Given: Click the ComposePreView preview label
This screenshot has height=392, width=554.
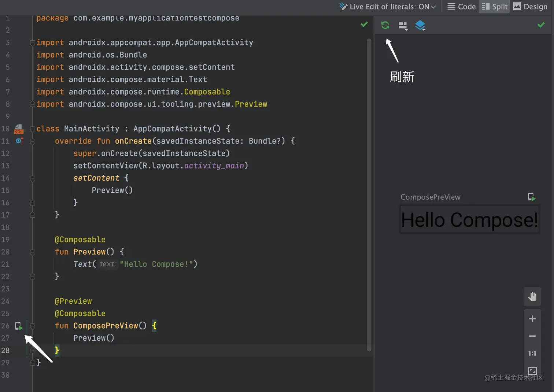Looking at the screenshot, I should coord(431,197).
